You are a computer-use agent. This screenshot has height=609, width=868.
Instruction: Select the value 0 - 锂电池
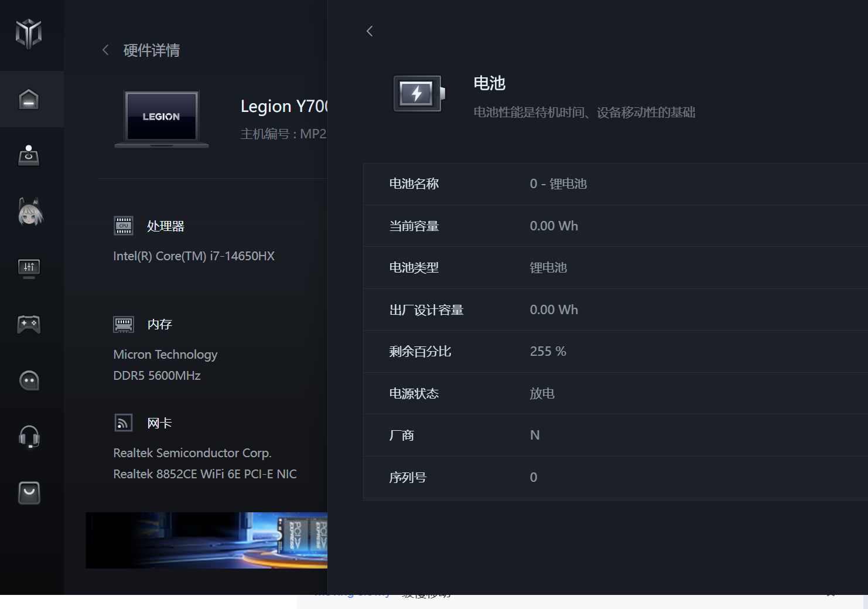pyautogui.click(x=558, y=184)
